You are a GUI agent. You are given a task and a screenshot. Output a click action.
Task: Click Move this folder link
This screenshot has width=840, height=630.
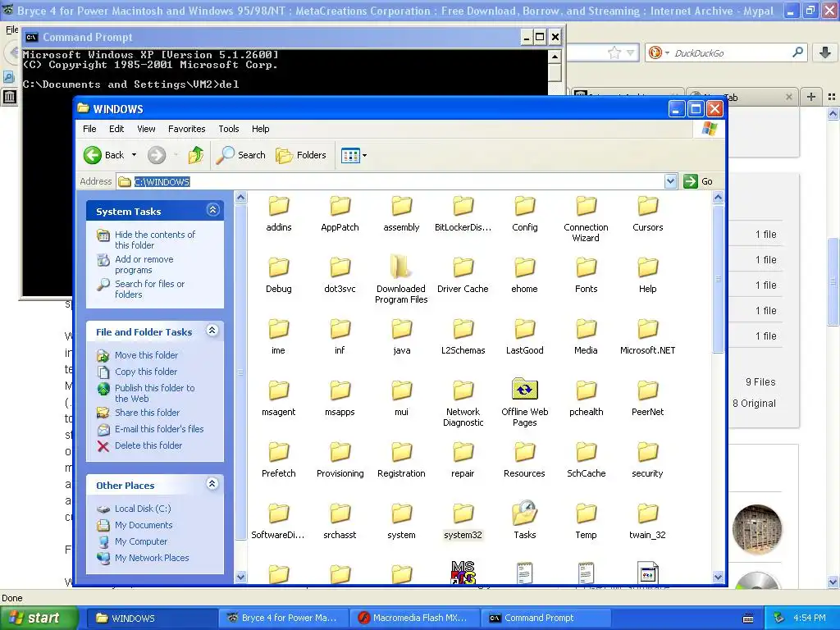click(x=146, y=355)
